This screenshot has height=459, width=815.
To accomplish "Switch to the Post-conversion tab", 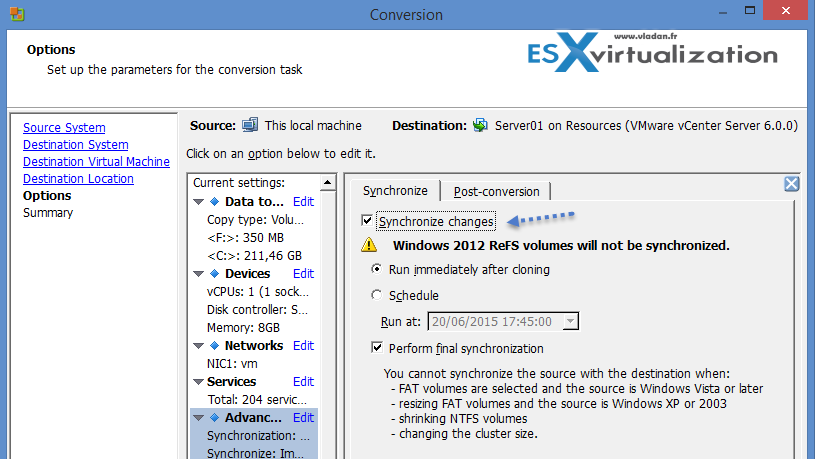I will [x=496, y=192].
